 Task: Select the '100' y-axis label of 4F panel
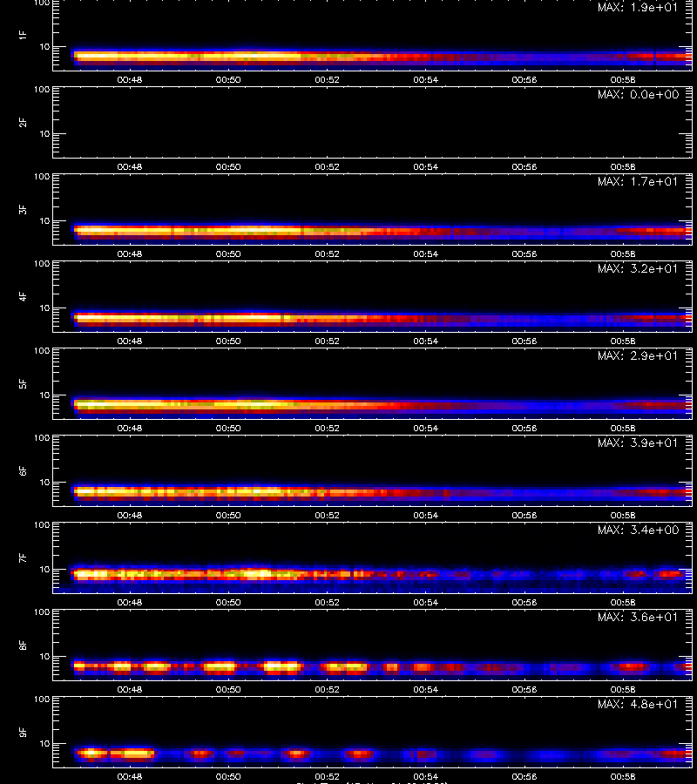point(42,263)
